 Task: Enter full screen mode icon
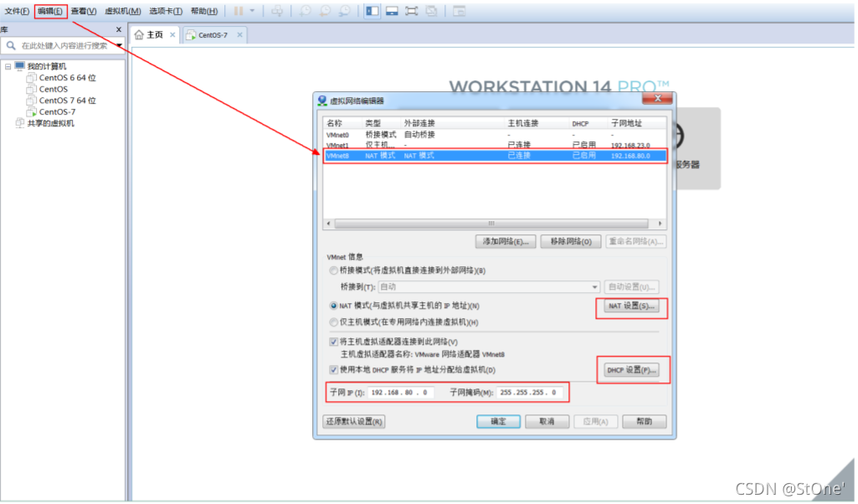tap(412, 11)
